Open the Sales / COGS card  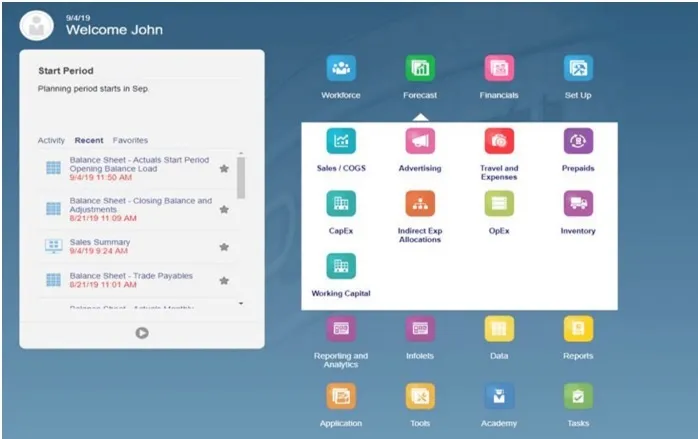341,142
